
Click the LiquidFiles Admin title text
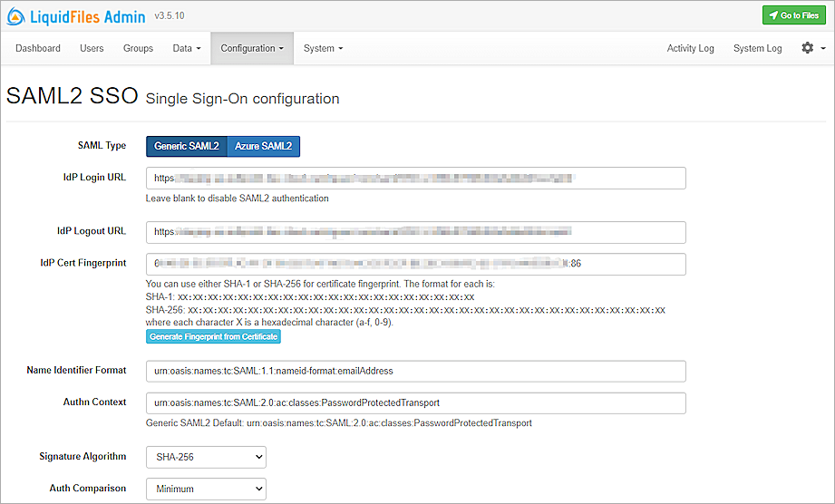[88, 17]
